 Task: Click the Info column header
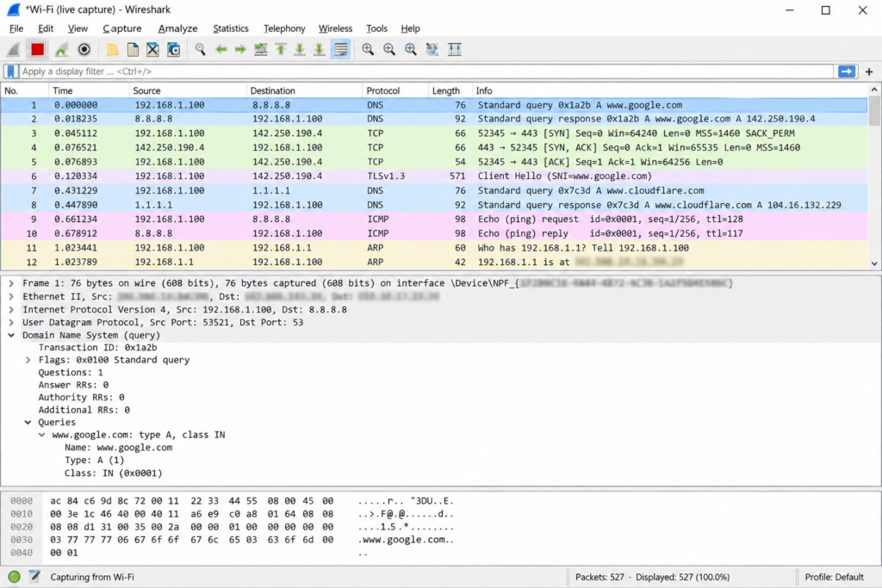[x=670, y=90]
